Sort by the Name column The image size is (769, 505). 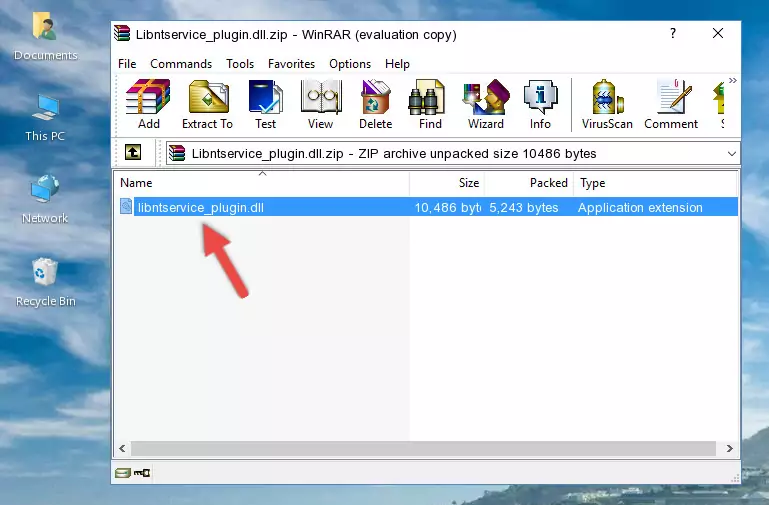point(262,183)
